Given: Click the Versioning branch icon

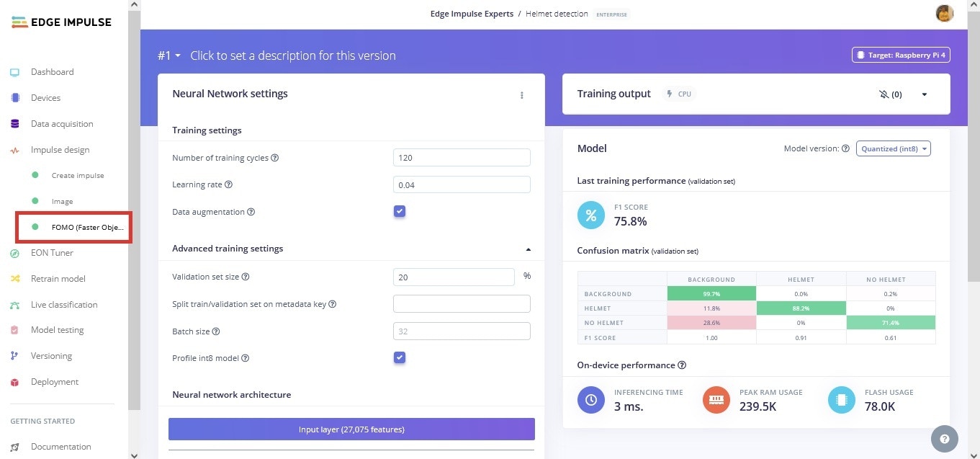Looking at the screenshot, I should tap(14, 356).
